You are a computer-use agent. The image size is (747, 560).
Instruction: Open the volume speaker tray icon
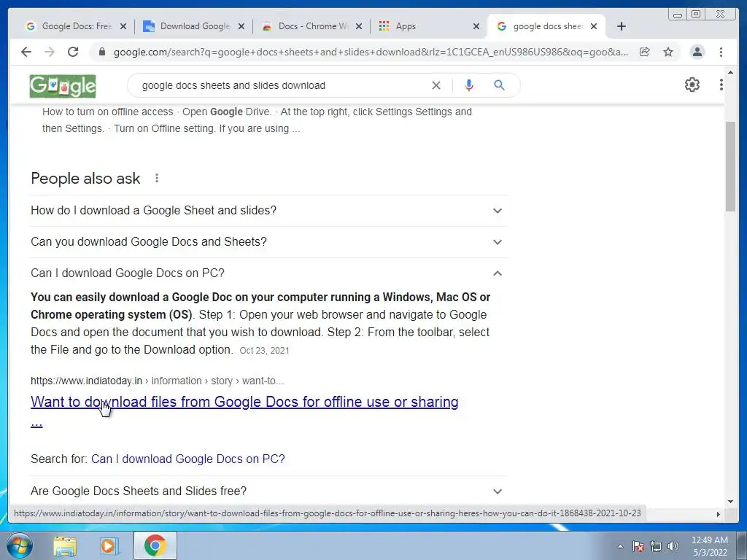coord(673,546)
